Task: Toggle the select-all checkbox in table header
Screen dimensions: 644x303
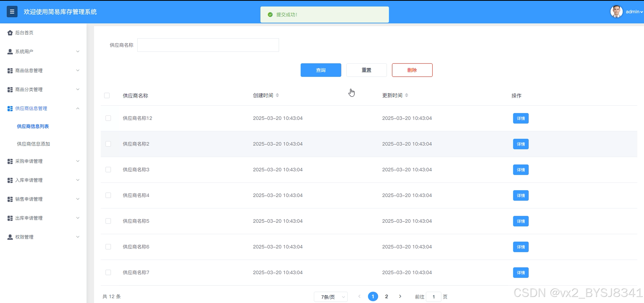Action: tap(107, 96)
